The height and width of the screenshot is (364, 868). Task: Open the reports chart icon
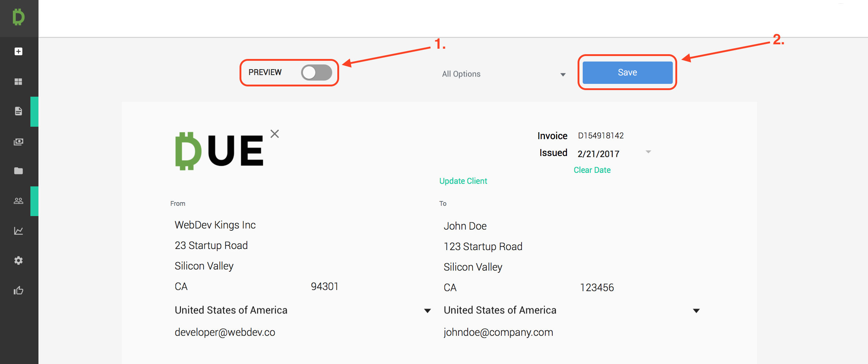18,231
